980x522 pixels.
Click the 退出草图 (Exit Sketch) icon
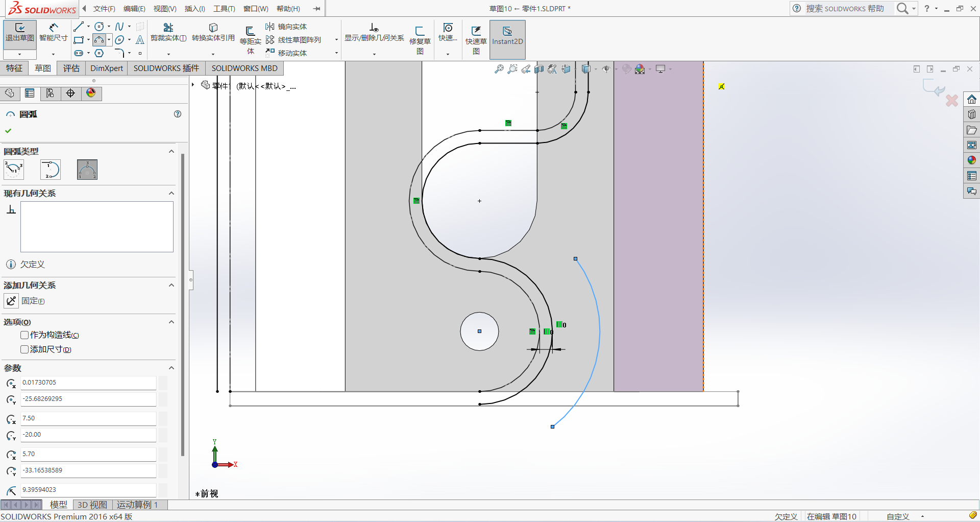20,29
